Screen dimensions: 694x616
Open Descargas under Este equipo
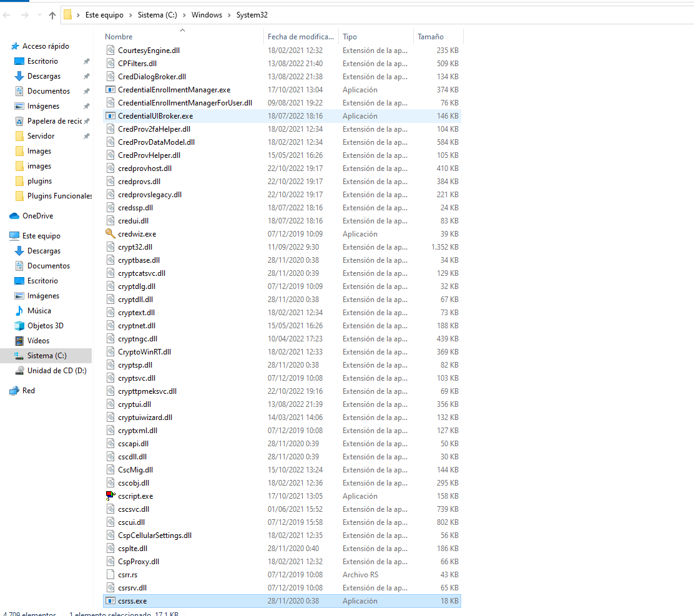click(x=44, y=251)
